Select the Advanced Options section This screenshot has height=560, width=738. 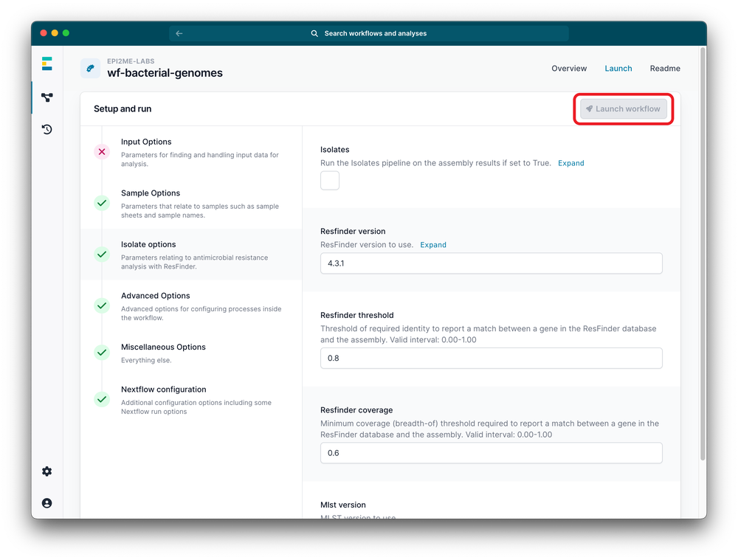tap(191, 306)
